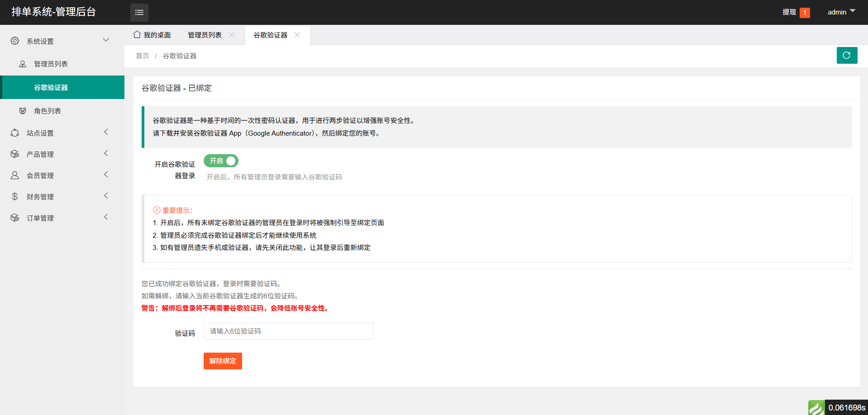Click the 产品管理 box icon
This screenshot has width=868, height=415.
click(x=15, y=154)
